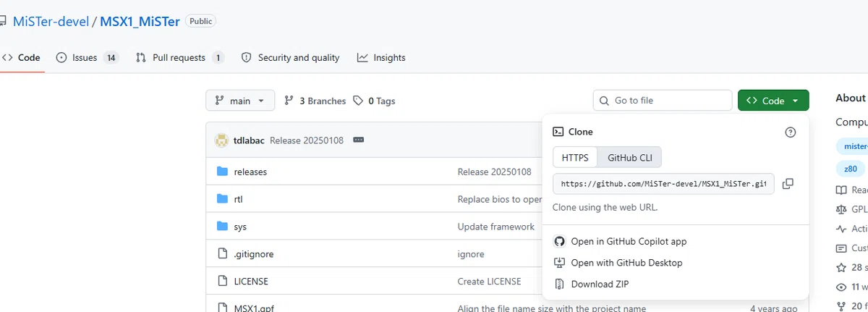
Task: Open the releases folder
Action: [x=250, y=172]
